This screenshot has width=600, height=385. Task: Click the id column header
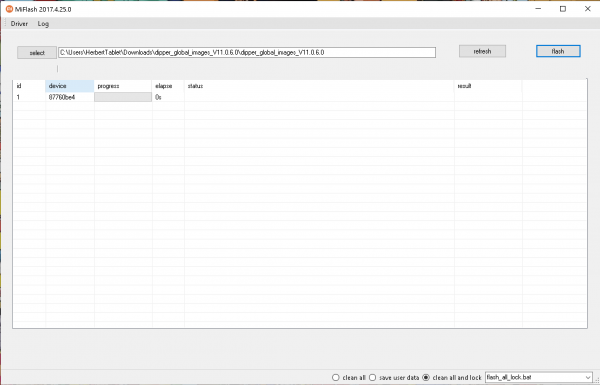point(29,86)
